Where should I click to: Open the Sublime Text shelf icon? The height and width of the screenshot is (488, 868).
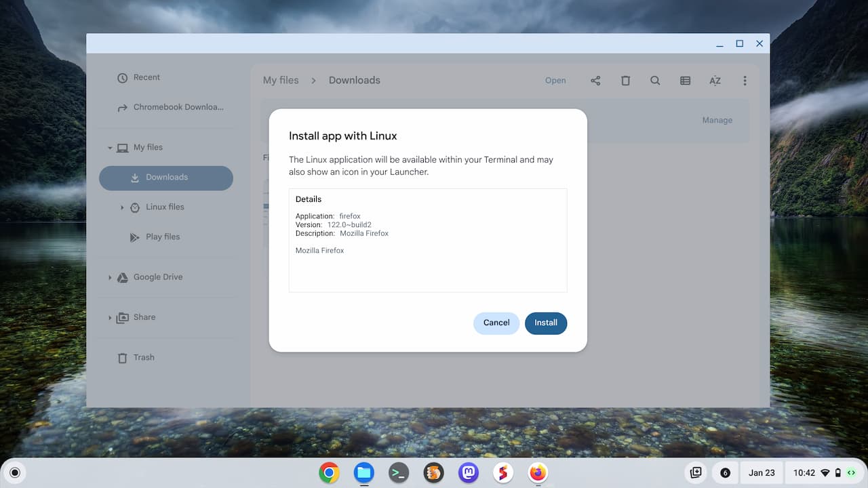(503, 472)
